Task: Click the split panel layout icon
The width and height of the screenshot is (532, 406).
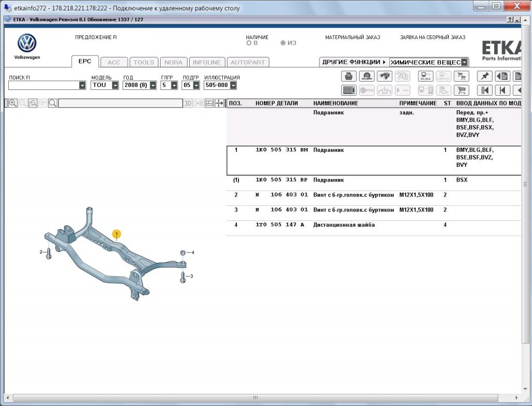Action: click(x=209, y=103)
